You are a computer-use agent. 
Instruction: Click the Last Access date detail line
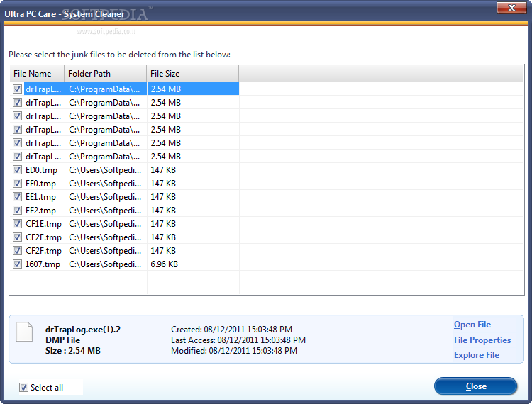click(238, 340)
